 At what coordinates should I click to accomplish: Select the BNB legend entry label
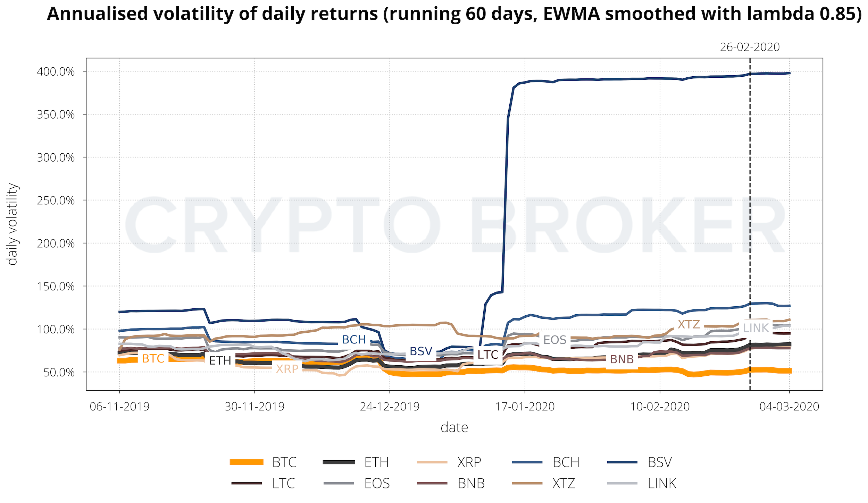(471, 484)
